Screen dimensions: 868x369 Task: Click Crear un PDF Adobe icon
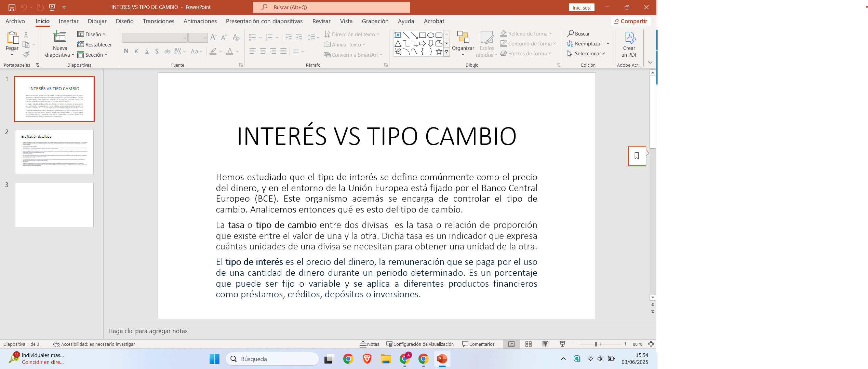coord(629,44)
